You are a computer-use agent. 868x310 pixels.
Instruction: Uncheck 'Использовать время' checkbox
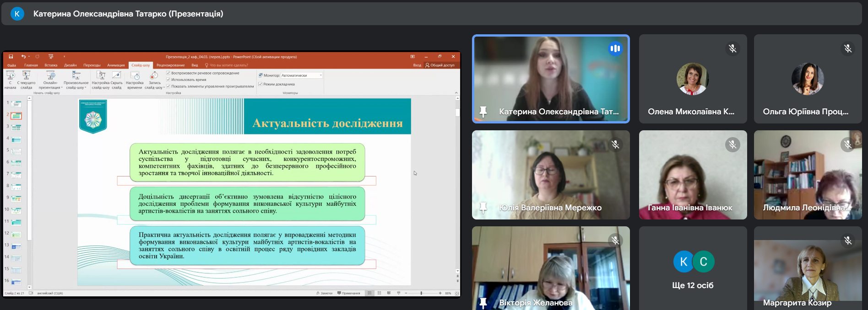(168, 80)
